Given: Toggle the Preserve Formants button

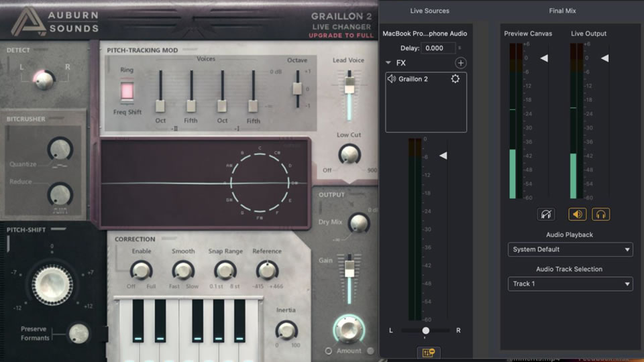Looking at the screenshot, I should coord(78,333).
